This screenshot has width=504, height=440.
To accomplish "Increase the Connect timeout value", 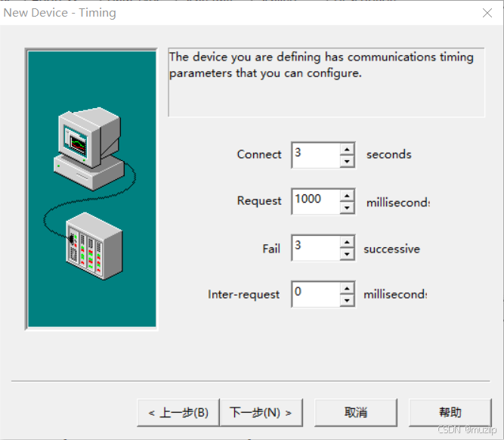I will click(347, 150).
